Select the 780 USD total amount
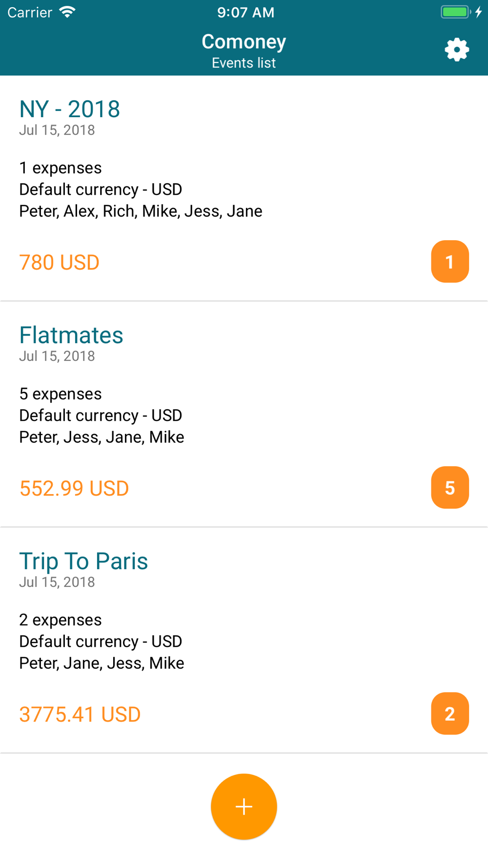This screenshot has width=488, height=868. (60, 263)
